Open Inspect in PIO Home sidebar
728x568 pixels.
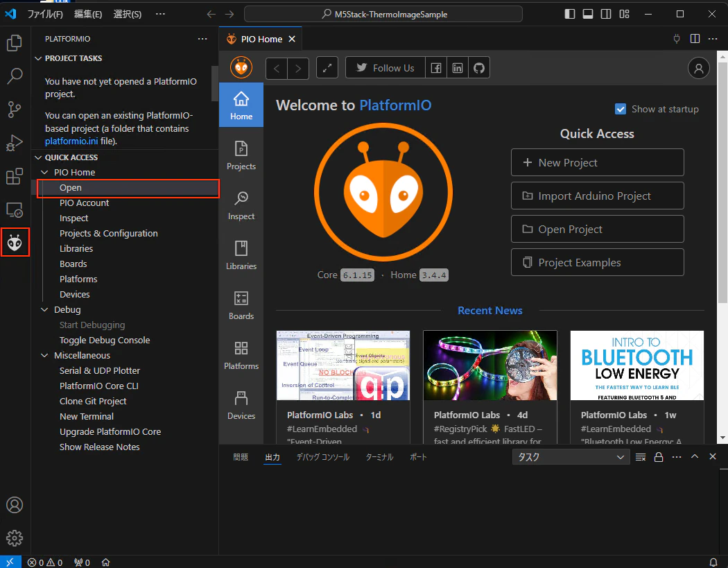[241, 205]
